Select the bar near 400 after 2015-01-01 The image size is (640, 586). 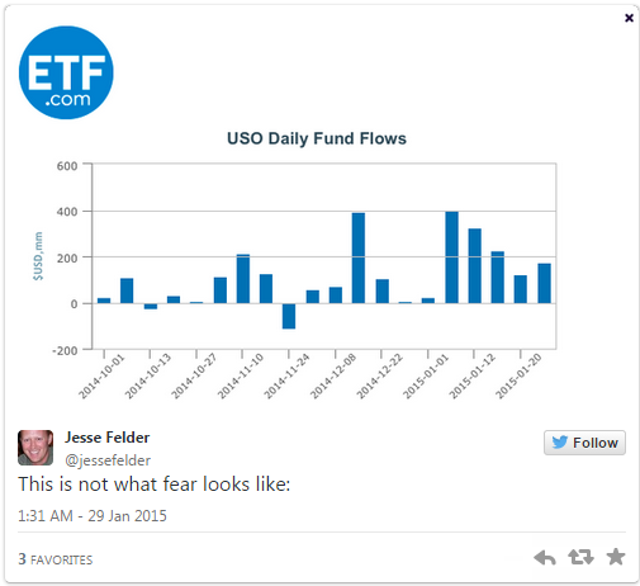click(x=452, y=257)
